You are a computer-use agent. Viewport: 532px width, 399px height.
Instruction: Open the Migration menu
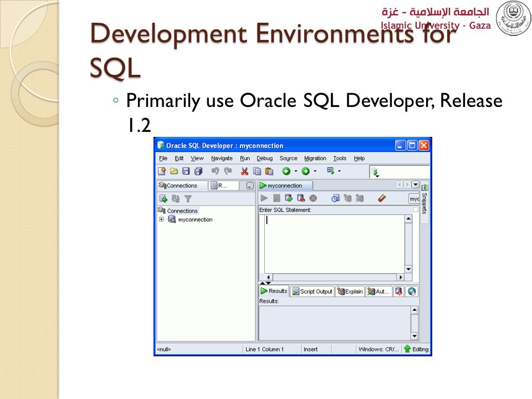(x=315, y=158)
